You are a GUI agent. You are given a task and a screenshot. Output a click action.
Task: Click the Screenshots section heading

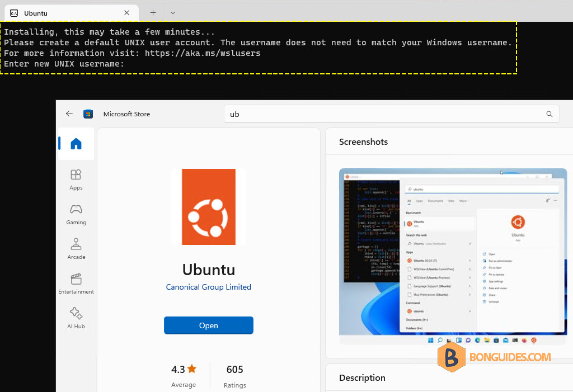[363, 141]
